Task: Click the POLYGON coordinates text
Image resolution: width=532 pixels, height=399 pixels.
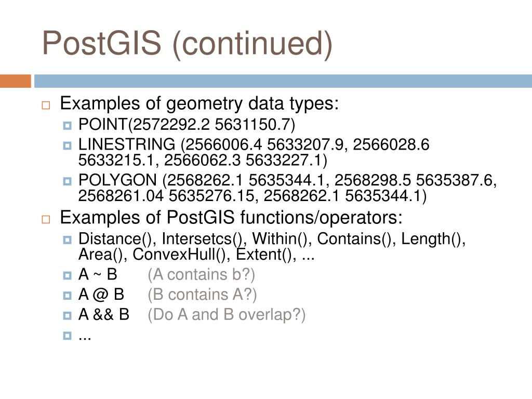Action: click(287, 188)
